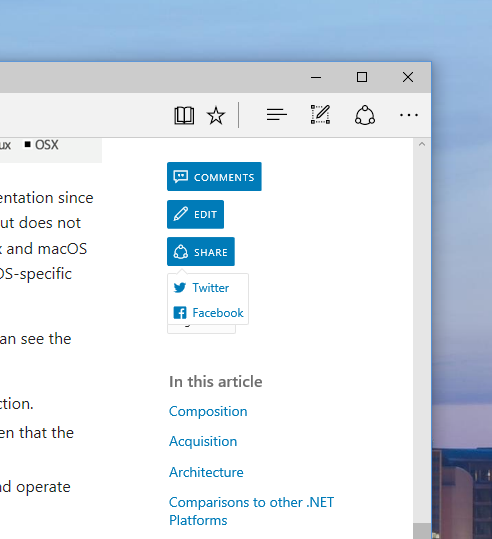Click the Twitter bird icon
This screenshot has width=492, height=539.
(180, 287)
